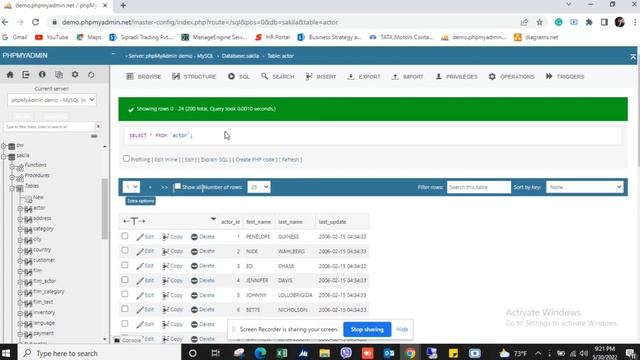Click the Edit icon for BETTE row
The width and height of the screenshot is (640, 360).
140,310
